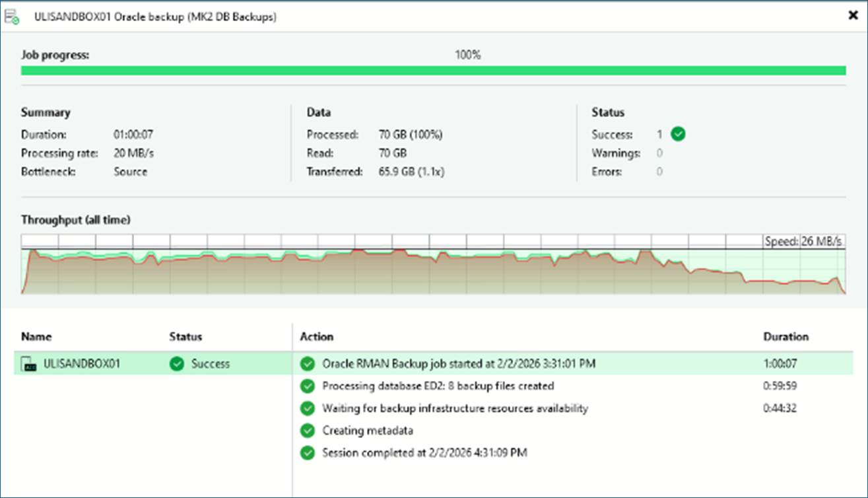Select the ULISANDBOX01 row in Name list
The width and height of the screenshot is (868, 498).
tap(152, 363)
